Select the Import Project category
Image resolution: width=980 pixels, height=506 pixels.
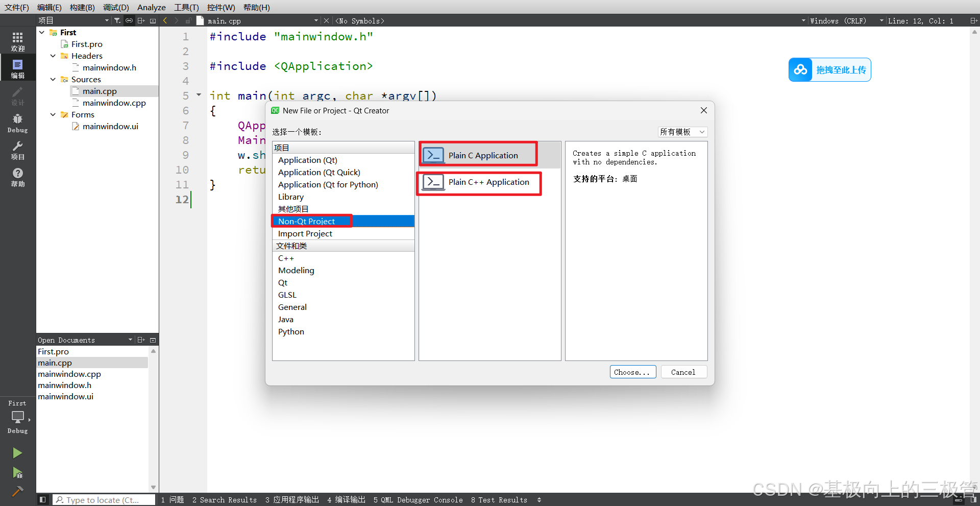[343, 233]
